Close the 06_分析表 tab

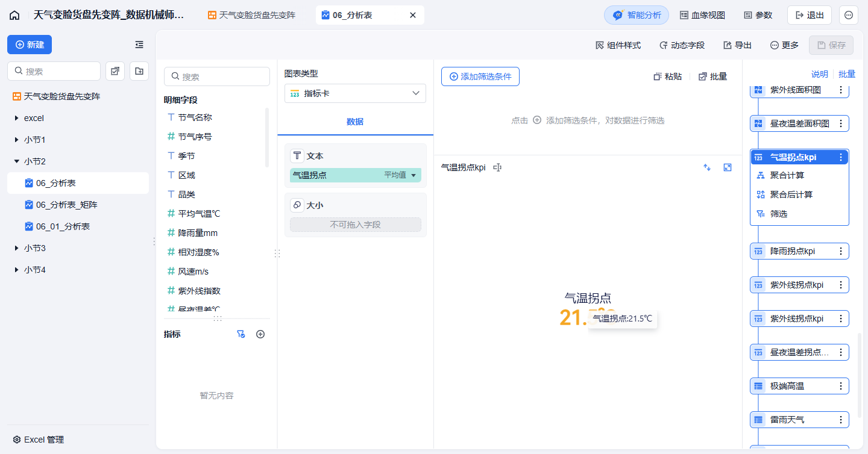(413, 15)
